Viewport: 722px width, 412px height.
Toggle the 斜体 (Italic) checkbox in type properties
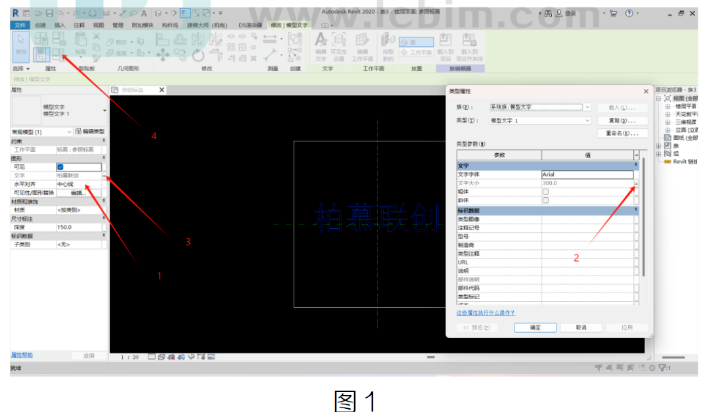546,200
